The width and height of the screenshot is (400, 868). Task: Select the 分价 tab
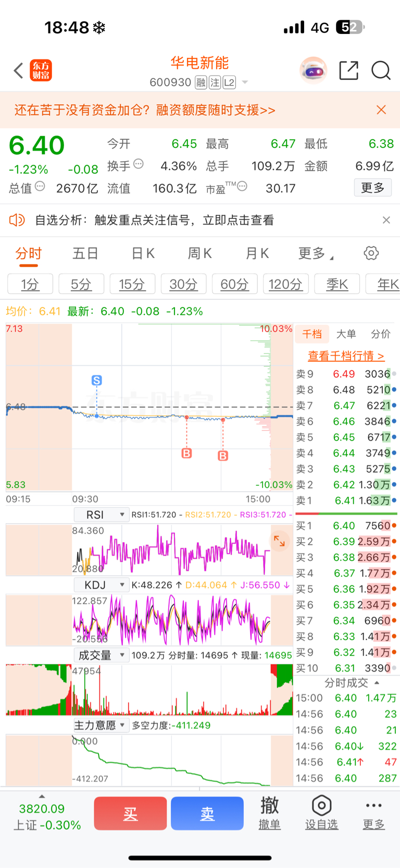tap(381, 334)
